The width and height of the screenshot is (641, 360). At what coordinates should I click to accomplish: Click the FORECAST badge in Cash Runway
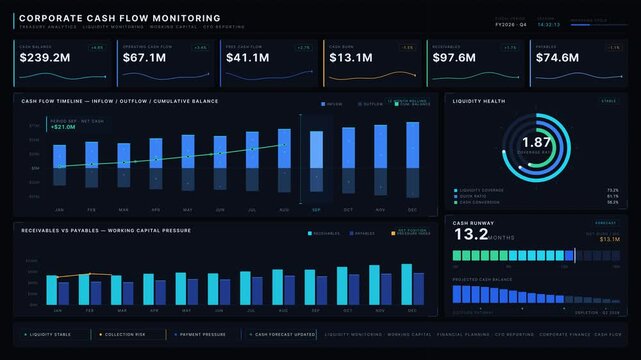pos(605,223)
